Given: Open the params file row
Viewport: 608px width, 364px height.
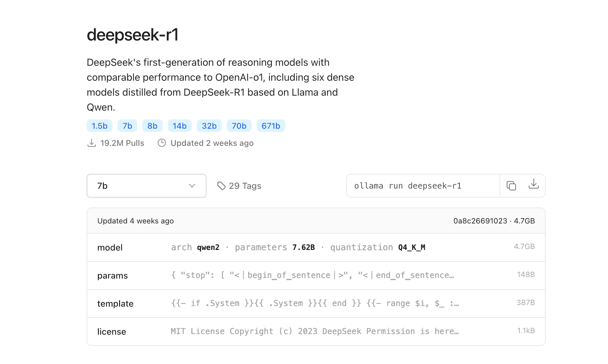Looking at the screenshot, I should click(316, 275).
